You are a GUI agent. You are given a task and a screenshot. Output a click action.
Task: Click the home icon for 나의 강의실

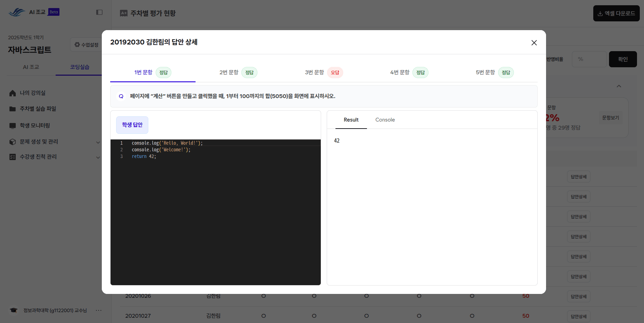13,93
